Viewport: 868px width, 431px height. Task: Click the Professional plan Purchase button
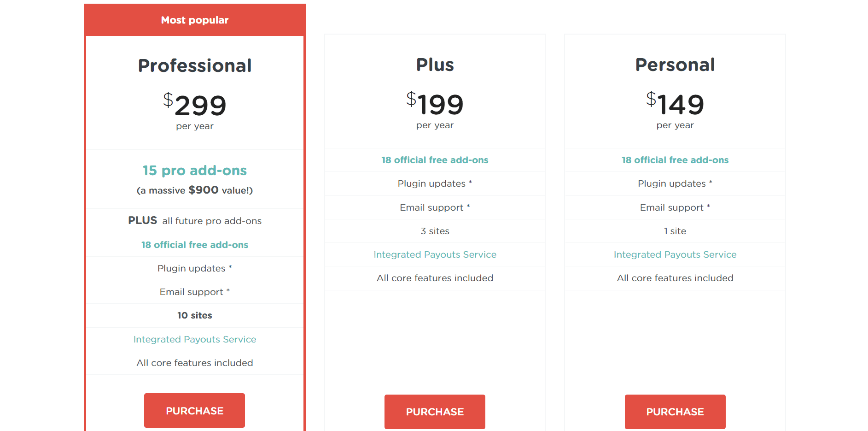point(194,410)
